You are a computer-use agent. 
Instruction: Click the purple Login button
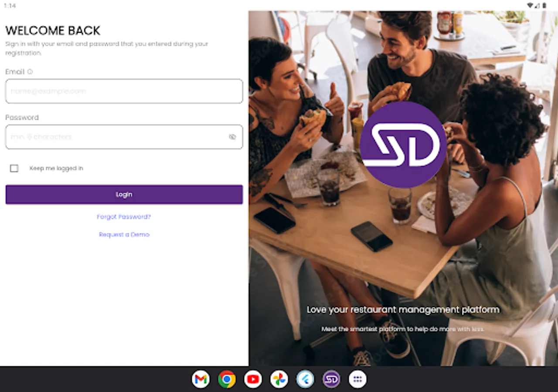coord(124,194)
